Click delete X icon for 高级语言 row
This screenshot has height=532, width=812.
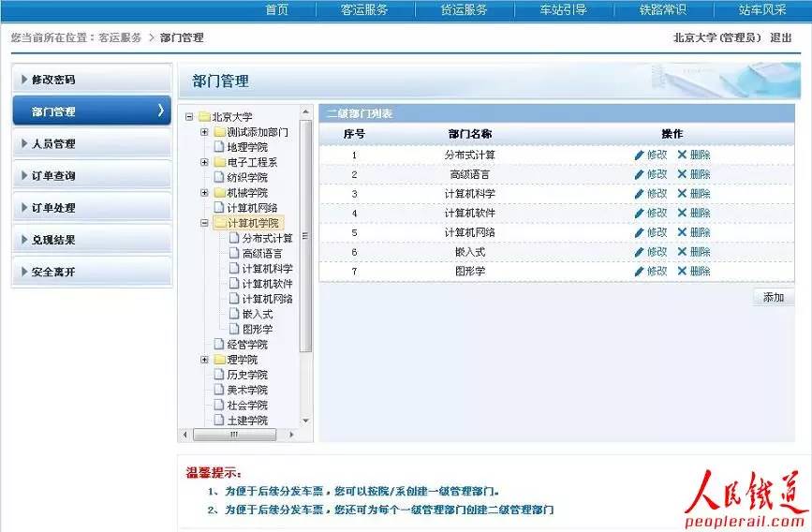(x=682, y=174)
